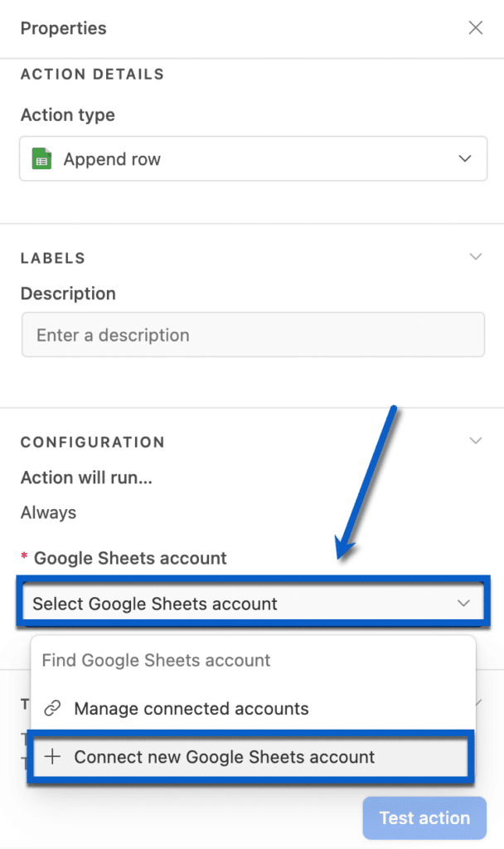
Task: Click the 'Labels' section heading text
Action: coord(53,258)
